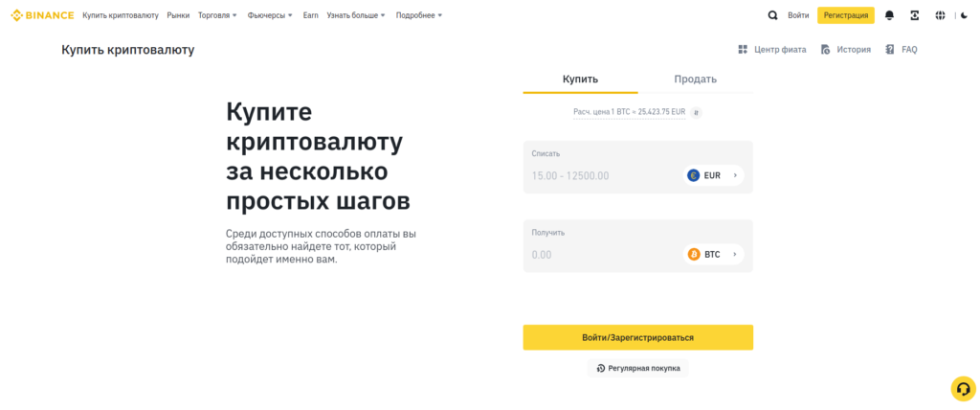Open the language globe icon

(940, 15)
